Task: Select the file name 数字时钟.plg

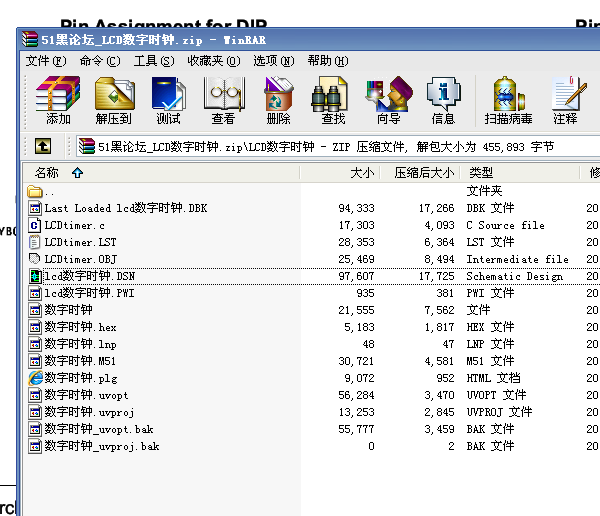Action: pos(81,378)
